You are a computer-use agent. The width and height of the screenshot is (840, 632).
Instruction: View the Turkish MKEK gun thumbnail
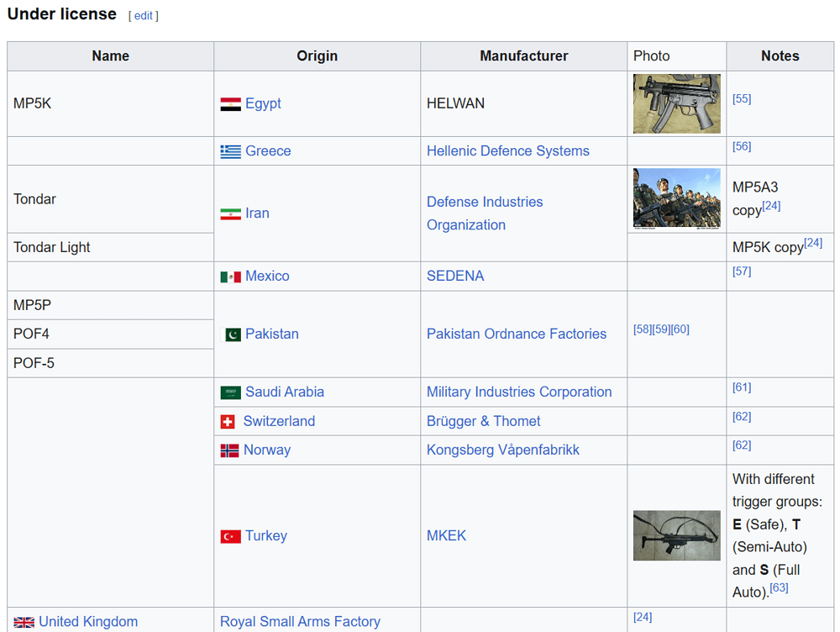pos(676,535)
